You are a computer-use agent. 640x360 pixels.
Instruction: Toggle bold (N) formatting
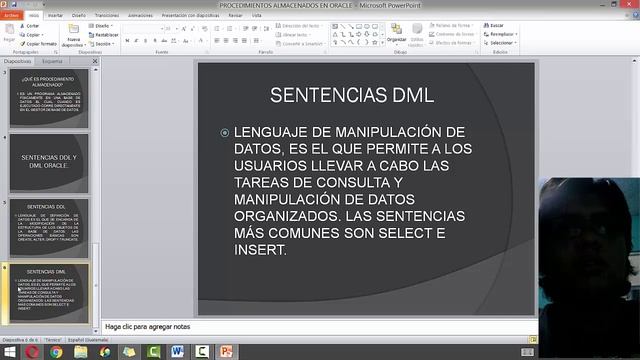[x=127, y=41]
